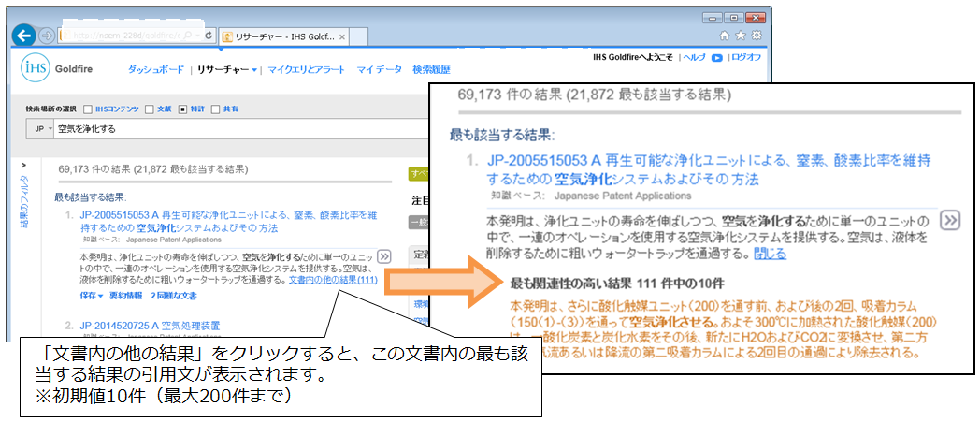Screen dimensions: 980x422
Task: Reload the page with the refresh icon
Action: [209, 36]
